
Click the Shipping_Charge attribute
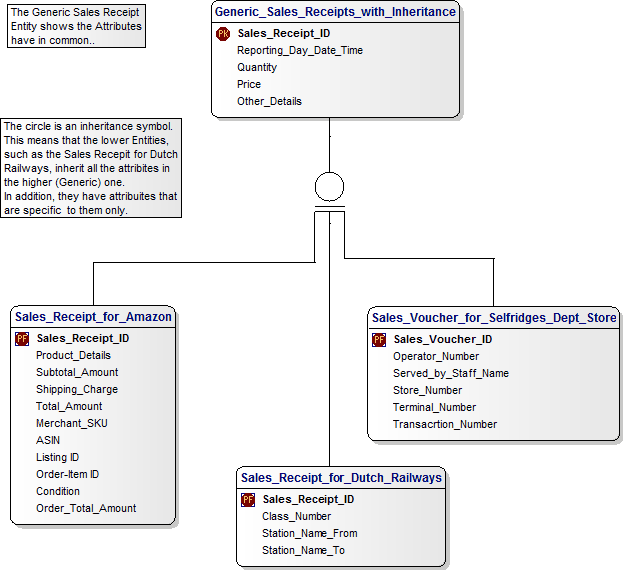77,389
